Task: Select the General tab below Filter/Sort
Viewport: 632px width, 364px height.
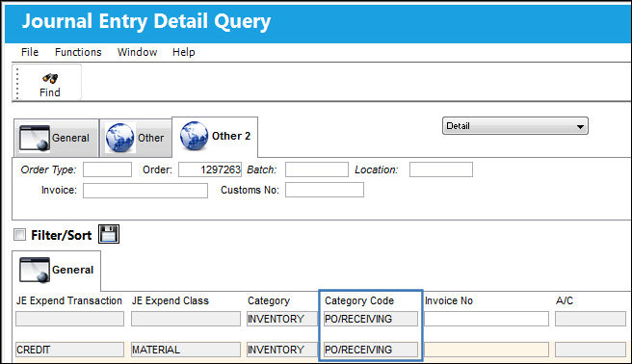Action: pos(57,270)
